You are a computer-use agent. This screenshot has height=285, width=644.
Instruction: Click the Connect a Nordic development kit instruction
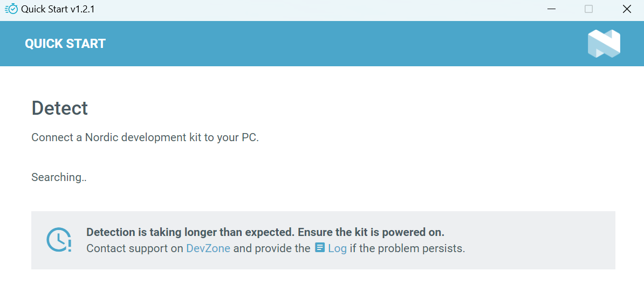tap(146, 137)
